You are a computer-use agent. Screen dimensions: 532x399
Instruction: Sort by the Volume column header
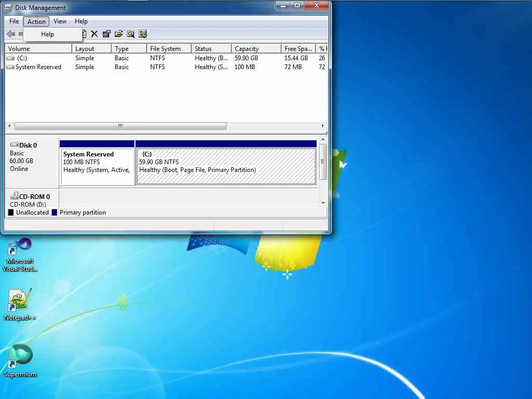[x=38, y=49]
